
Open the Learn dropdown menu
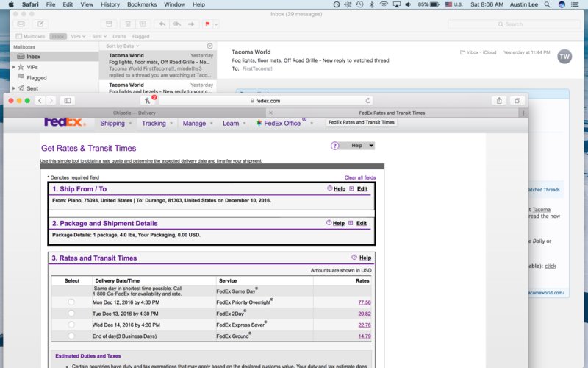click(x=234, y=123)
